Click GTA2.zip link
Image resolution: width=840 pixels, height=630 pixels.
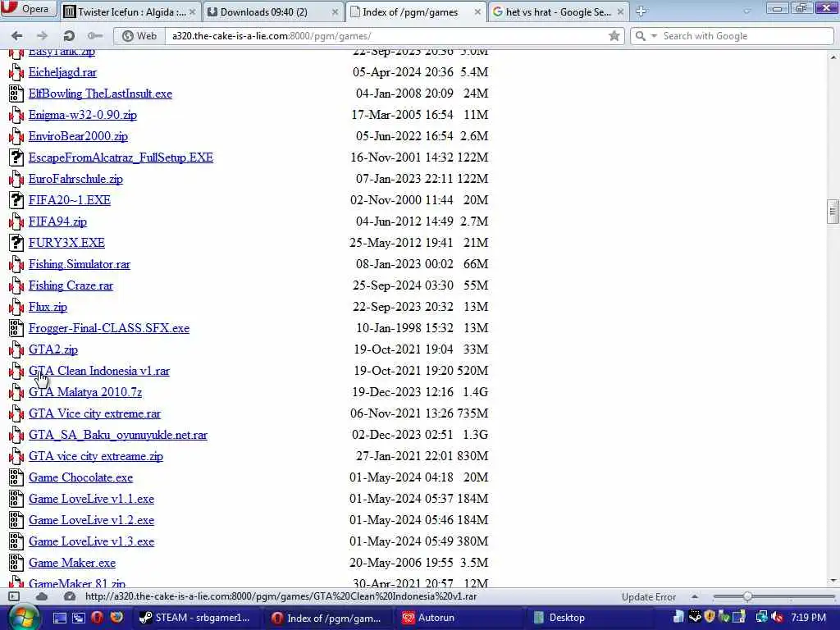coord(53,349)
